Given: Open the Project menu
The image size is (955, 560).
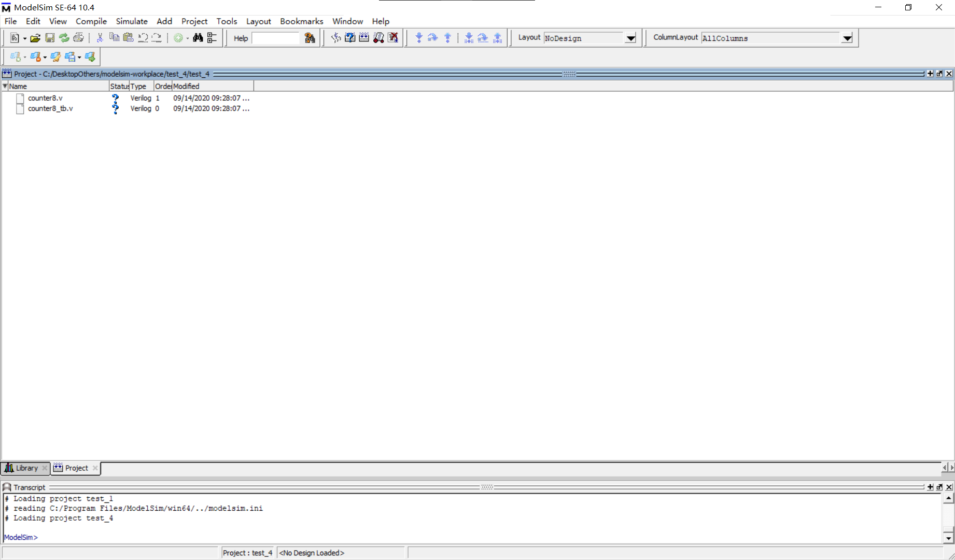Looking at the screenshot, I should [x=194, y=21].
